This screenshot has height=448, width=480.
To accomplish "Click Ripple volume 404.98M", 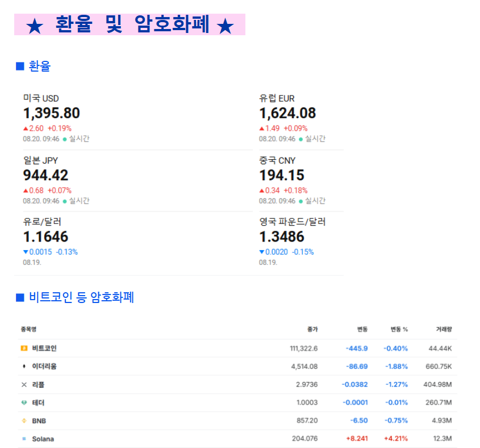I will pyautogui.click(x=437, y=384).
